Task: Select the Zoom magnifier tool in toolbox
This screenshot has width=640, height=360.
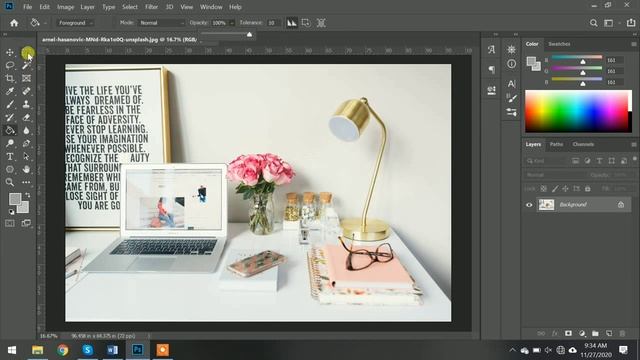Action: pyautogui.click(x=10, y=182)
